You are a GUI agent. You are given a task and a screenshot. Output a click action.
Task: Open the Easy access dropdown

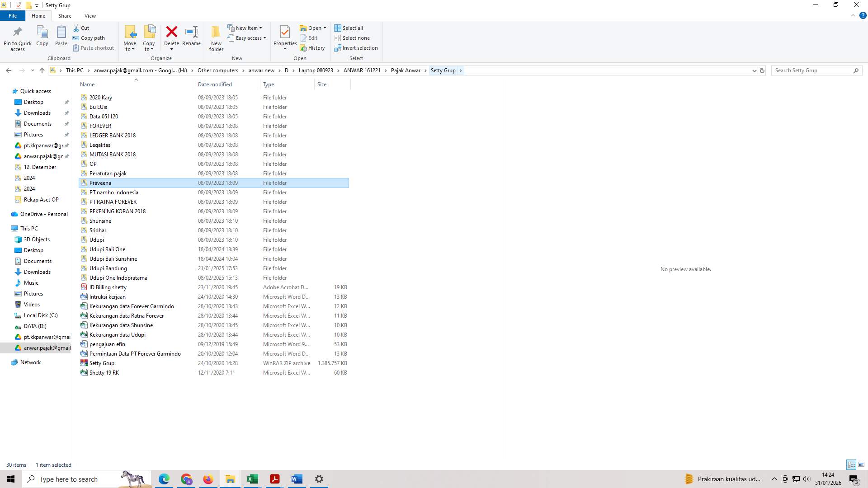coord(247,38)
